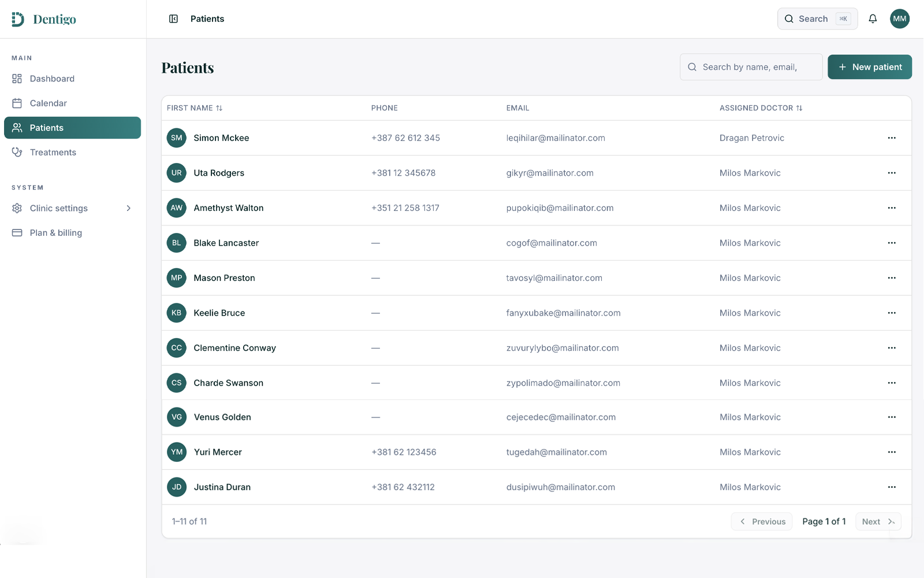Screen dimensions: 924x578
Task: Click the MP avatar for Mason Preston
Action: pos(177,278)
